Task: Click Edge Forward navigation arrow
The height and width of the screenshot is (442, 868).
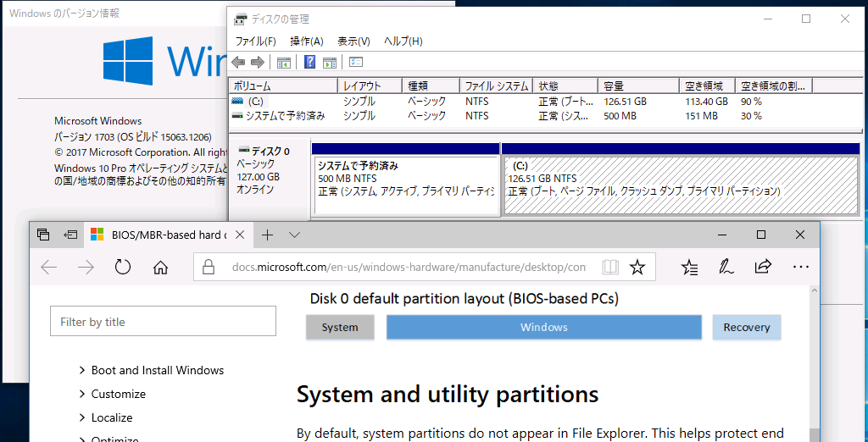Action: pyautogui.click(x=86, y=268)
